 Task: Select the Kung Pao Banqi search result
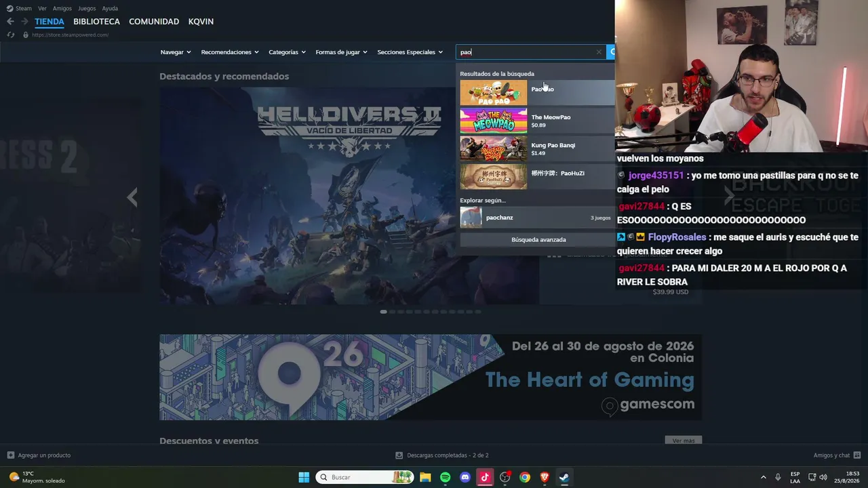click(537, 148)
